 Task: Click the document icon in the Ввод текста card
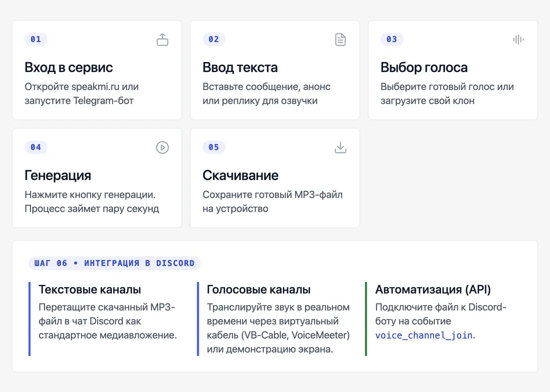tap(340, 39)
